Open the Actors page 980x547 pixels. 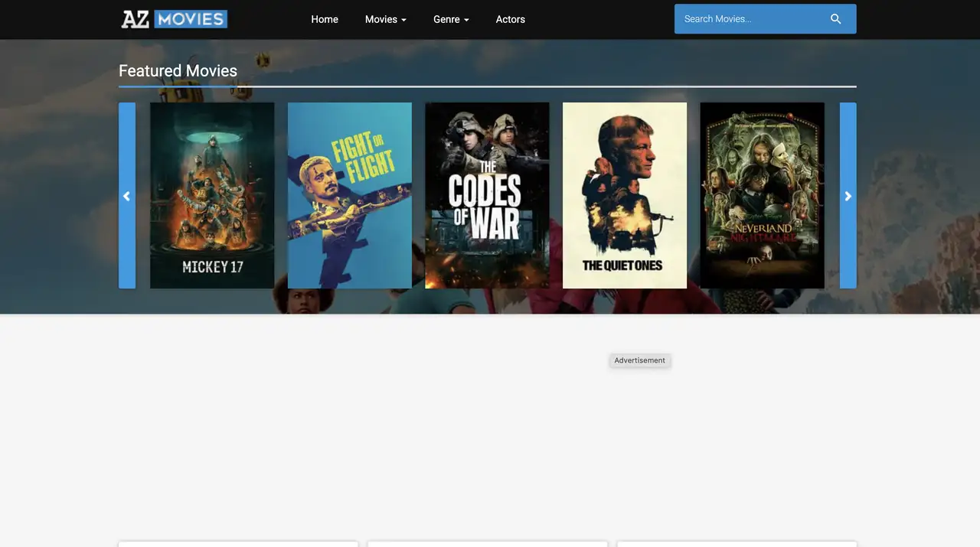point(511,19)
